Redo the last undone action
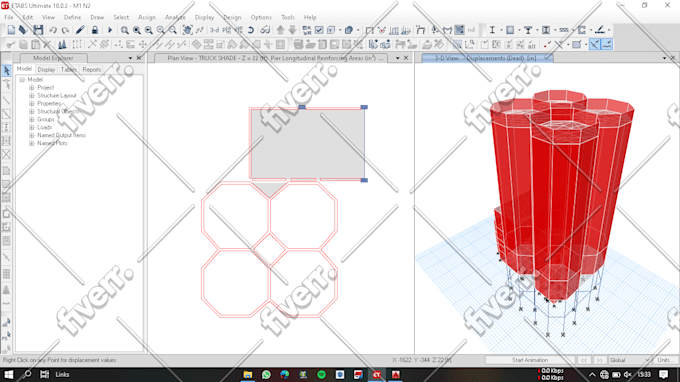The image size is (680, 382). pos(65,30)
